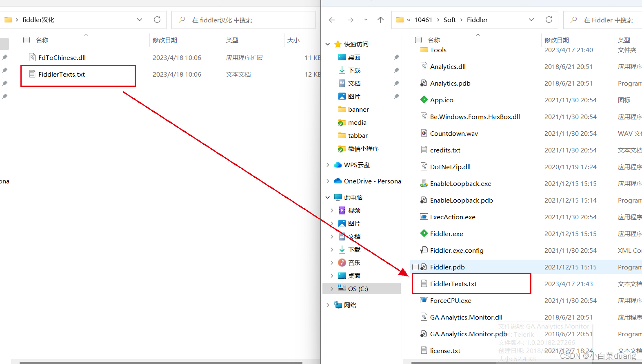Click the Fiddler.exe application icon
The height and width of the screenshot is (364, 642).
click(x=424, y=234)
